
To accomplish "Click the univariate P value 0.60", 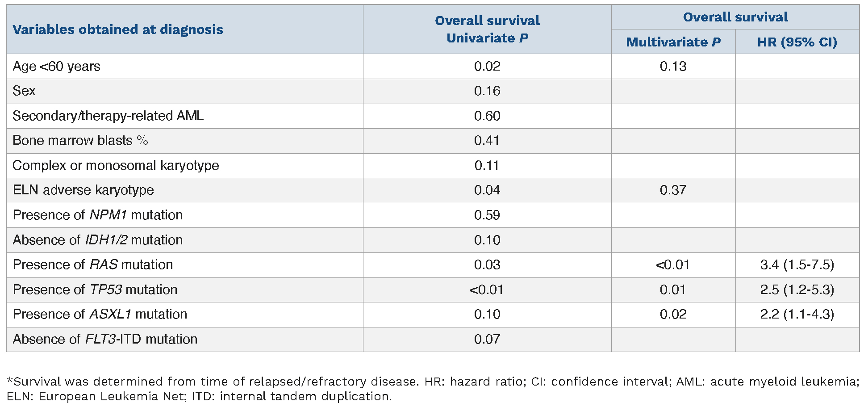I will tap(487, 116).
